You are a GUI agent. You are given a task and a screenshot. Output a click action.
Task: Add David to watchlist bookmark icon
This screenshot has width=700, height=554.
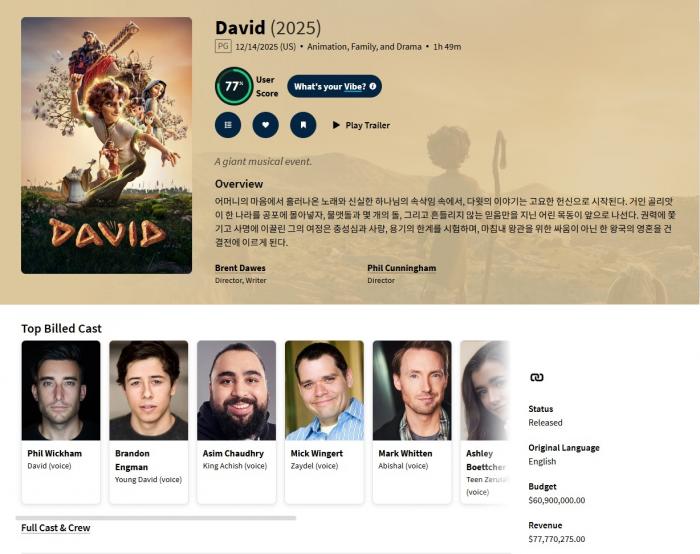(x=303, y=125)
